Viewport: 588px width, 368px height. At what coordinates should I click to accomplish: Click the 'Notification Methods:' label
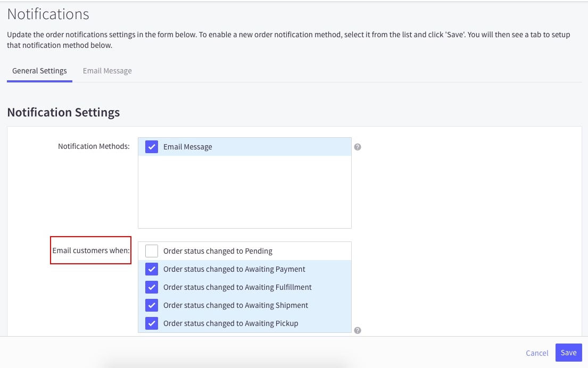(x=94, y=146)
